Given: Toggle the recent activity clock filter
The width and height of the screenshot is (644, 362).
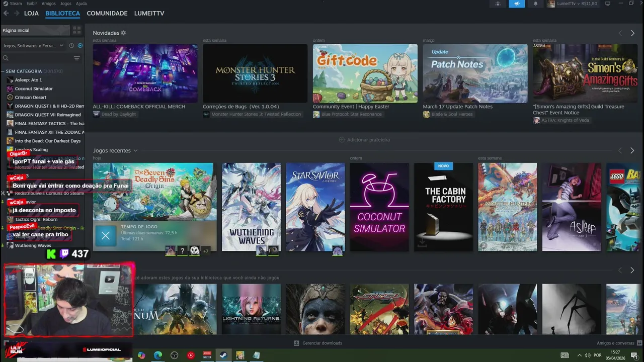Looking at the screenshot, I should click(71, 45).
